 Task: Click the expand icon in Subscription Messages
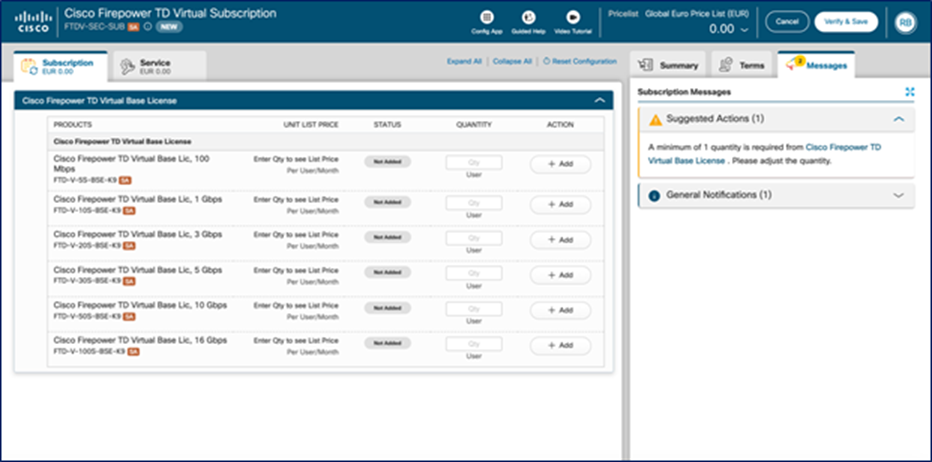909,92
